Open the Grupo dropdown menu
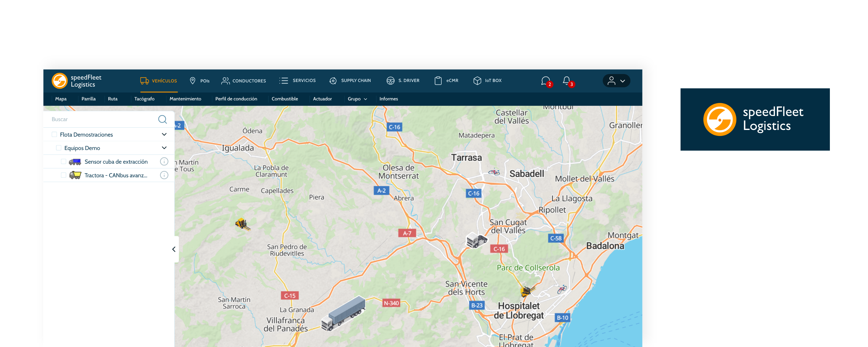Image resolution: width=868 pixels, height=347 pixels. coord(357,99)
